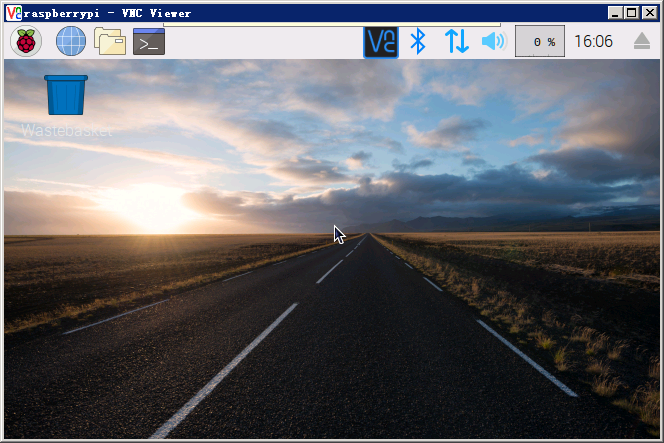Open the file manager folder icon

tap(110, 41)
